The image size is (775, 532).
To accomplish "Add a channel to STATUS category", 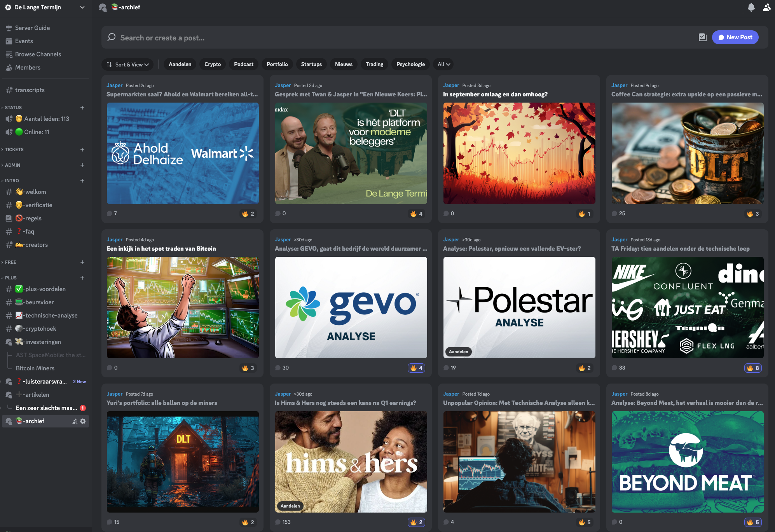I will (x=82, y=108).
